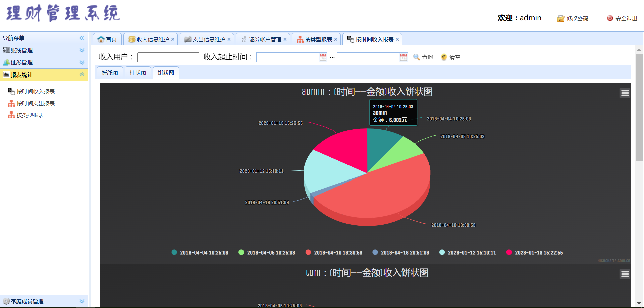Click the page scrollbar down arrow
This screenshot has height=308, width=644.
pyautogui.click(x=639, y=303)
